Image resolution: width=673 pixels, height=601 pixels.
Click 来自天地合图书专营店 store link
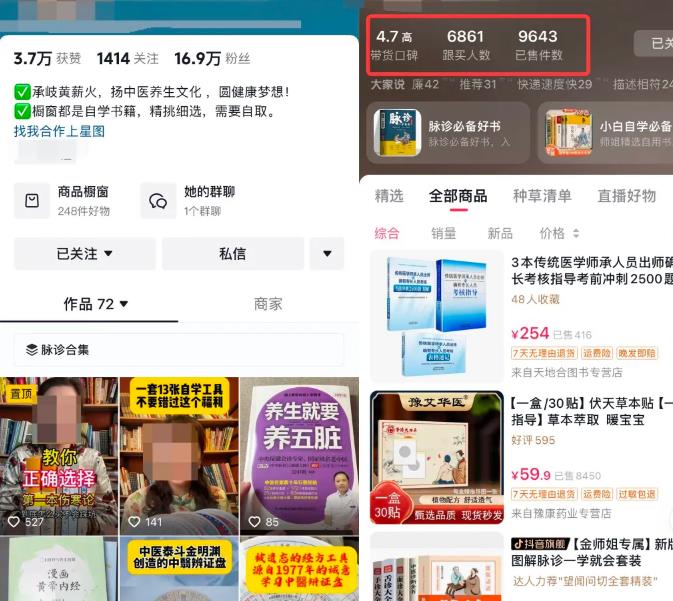click(x=567, y=372)
